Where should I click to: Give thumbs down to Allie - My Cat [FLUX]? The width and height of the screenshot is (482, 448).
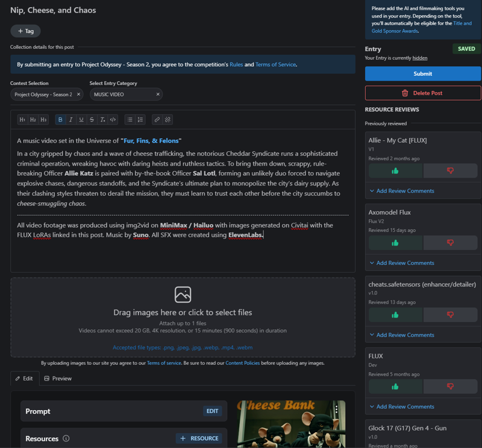450,170
